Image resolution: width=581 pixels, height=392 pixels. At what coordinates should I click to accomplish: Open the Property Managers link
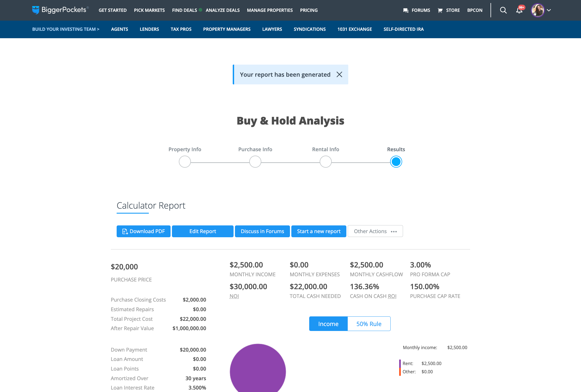[x=227, y=29]
